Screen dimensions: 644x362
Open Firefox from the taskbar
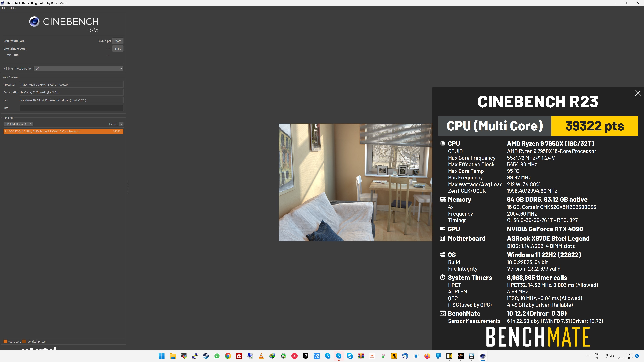click(427, 356)
